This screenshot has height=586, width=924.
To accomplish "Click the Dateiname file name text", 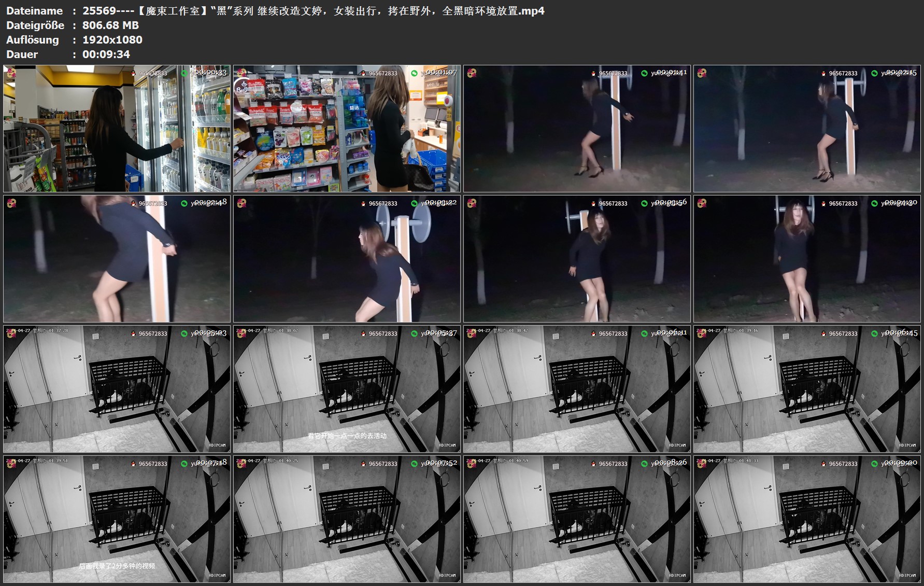I will 314,11.
